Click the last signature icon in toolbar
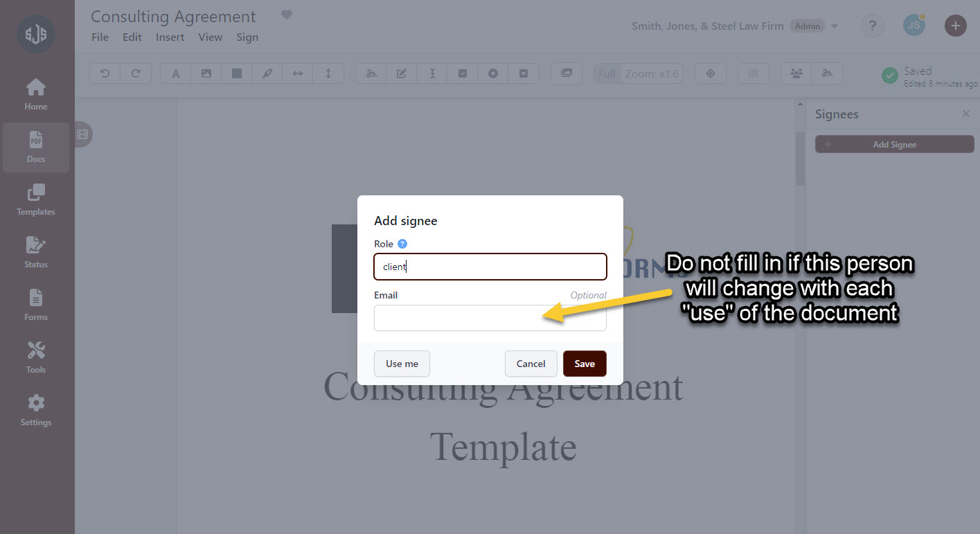Screen dimensions: 980x534 827,73
